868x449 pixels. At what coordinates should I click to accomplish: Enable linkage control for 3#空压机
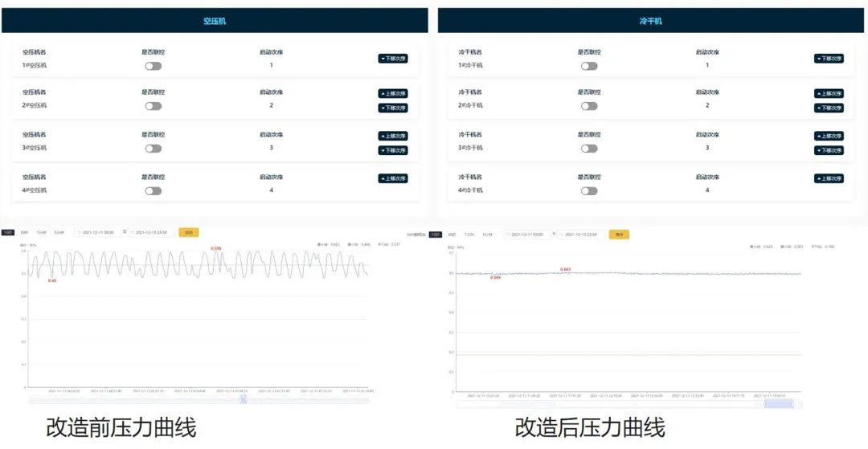pos(153,149)
